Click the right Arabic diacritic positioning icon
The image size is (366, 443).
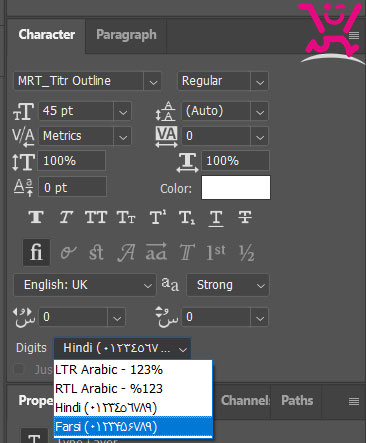167,317
